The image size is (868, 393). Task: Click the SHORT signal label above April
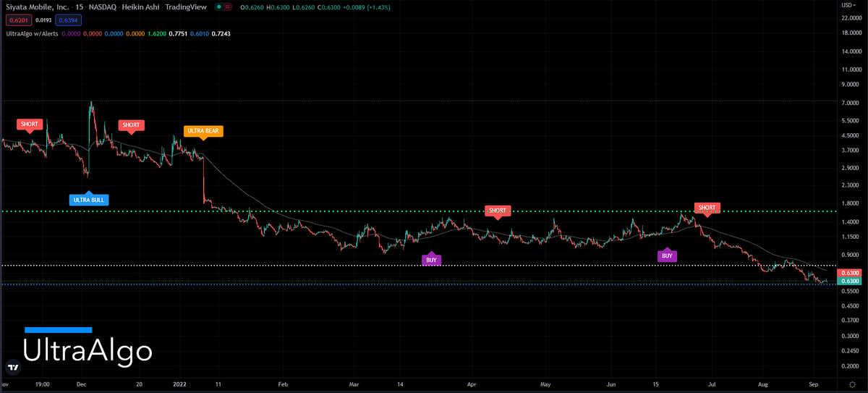[x=497, y=211]
